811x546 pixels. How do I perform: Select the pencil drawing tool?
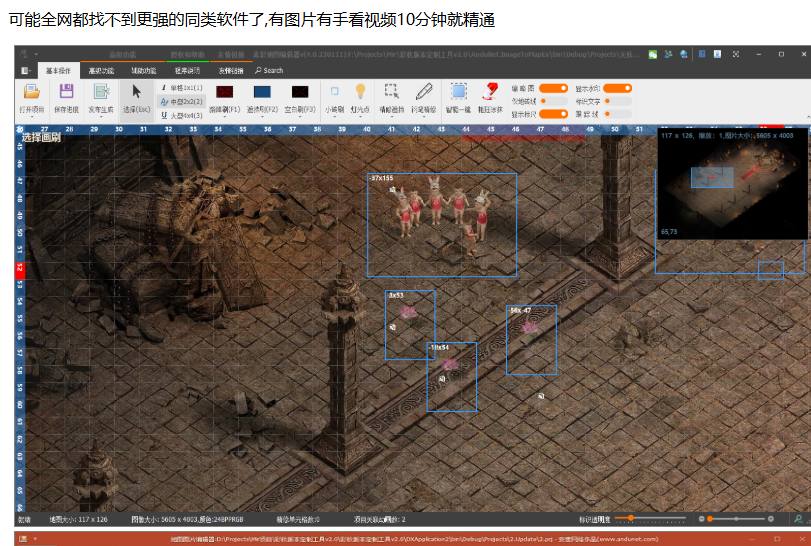point(424,92)
